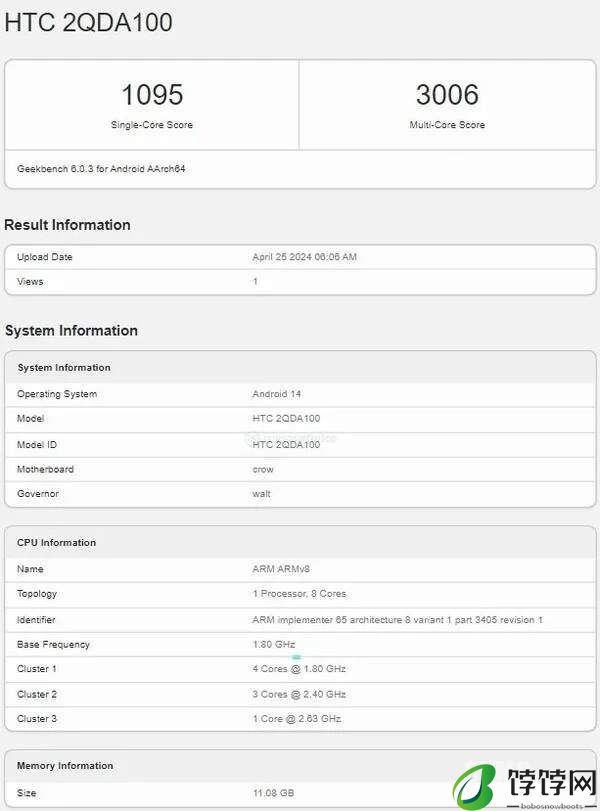Viewport: 600px width, 811px height.
Task: Click the Views label
Action: 30,281
